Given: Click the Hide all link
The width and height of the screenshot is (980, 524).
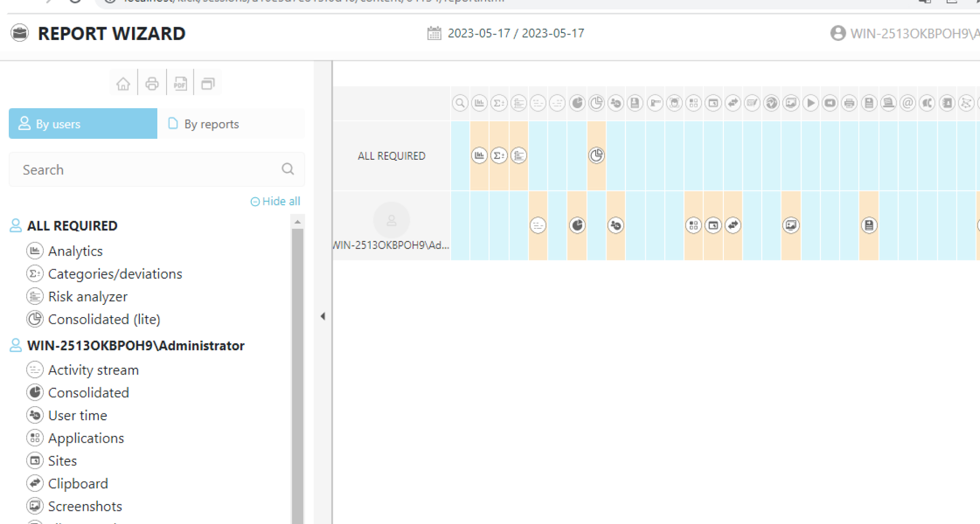Looking at the screenshot, I should click(x=276, y=201).
